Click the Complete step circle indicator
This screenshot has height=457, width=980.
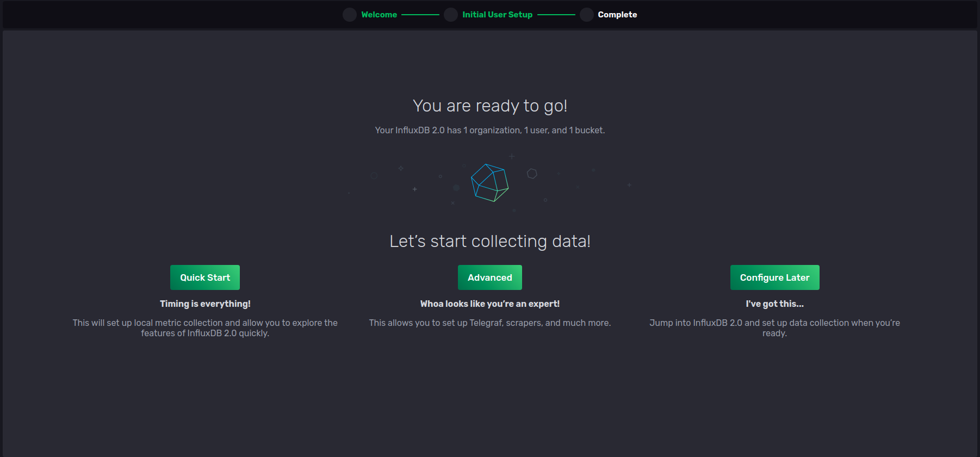click(x=587, y=15)
